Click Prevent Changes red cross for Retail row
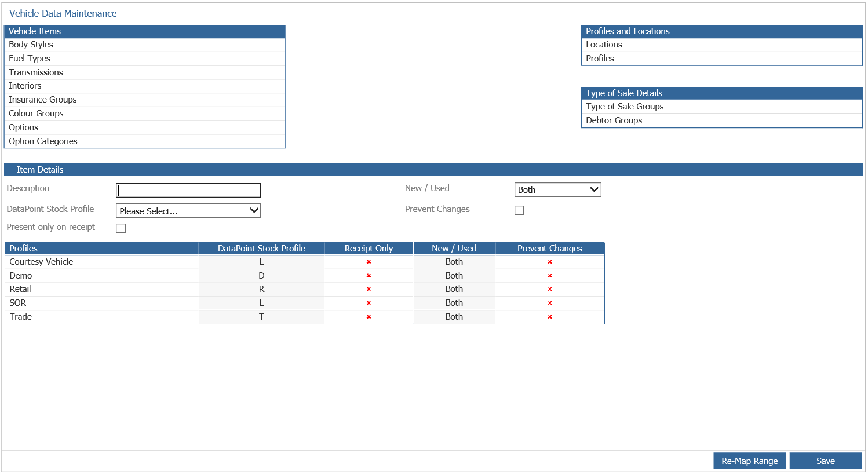The image size is (868, 475). pos(550,289)
